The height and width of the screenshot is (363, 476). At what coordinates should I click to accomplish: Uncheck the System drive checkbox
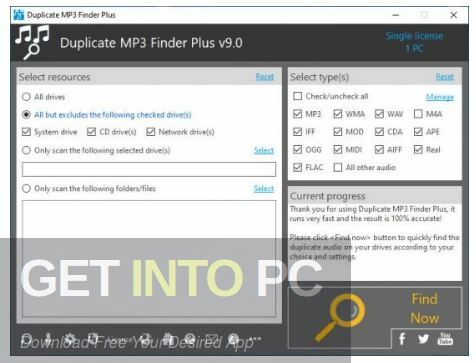[26, 132]
